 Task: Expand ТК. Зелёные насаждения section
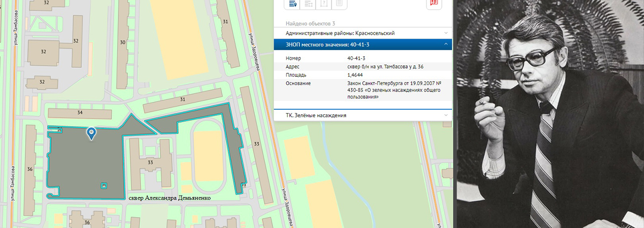click(363, 115)
